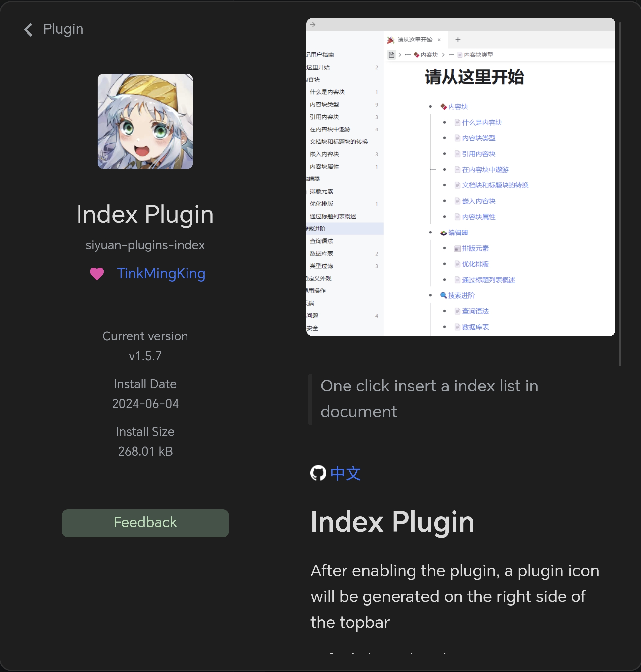This screenshot has height=672, width=641.
Task: Click the plugin preview screenshot
Action: (460, 177)
